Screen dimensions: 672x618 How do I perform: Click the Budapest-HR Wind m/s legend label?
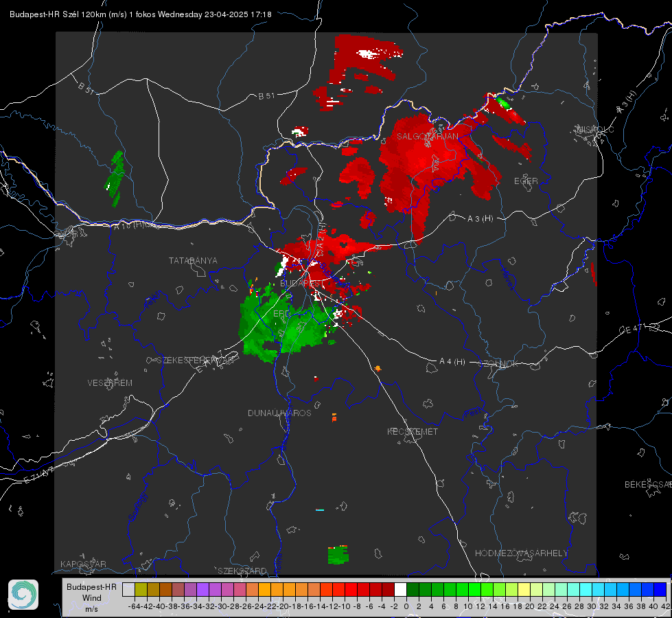pos(92,598)
